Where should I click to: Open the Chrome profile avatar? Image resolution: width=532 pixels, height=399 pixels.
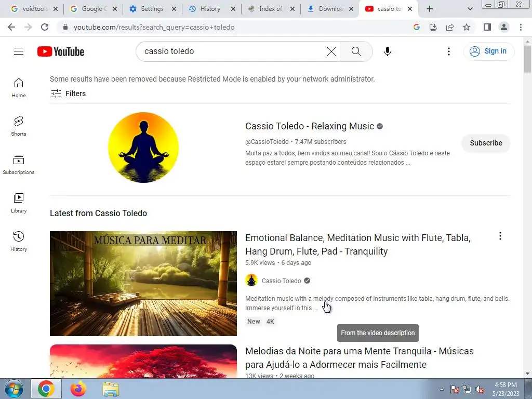click(504, 27)
